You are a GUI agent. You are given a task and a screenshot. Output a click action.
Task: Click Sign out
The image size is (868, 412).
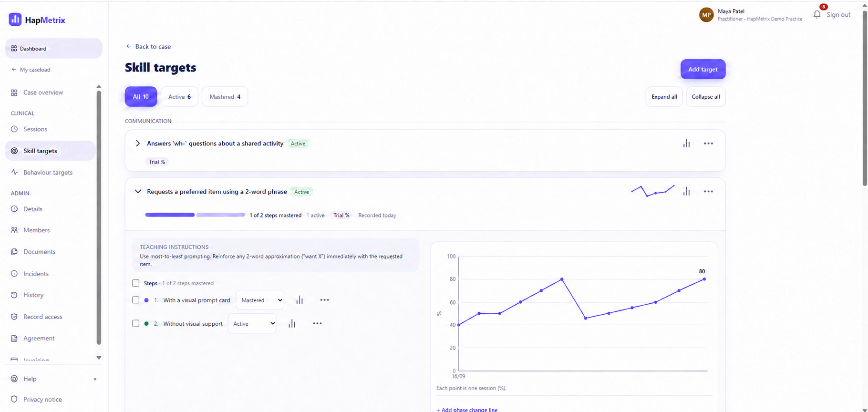click(838, 15)
